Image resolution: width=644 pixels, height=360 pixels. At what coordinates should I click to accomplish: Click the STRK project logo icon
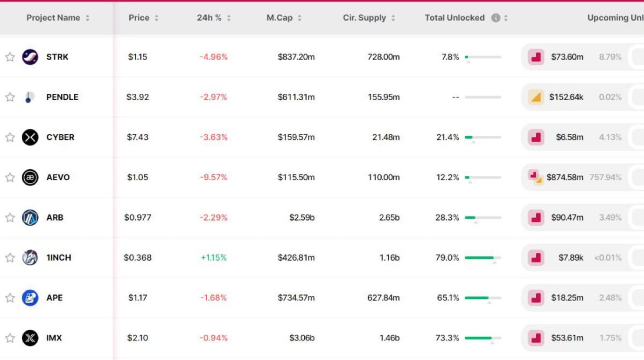pos(30,57)
